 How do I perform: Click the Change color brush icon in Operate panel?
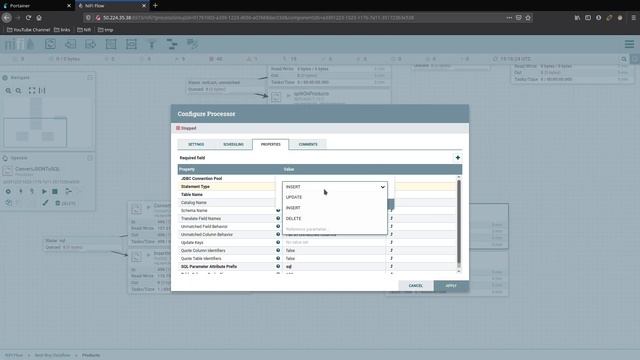(x=45, y=202)
